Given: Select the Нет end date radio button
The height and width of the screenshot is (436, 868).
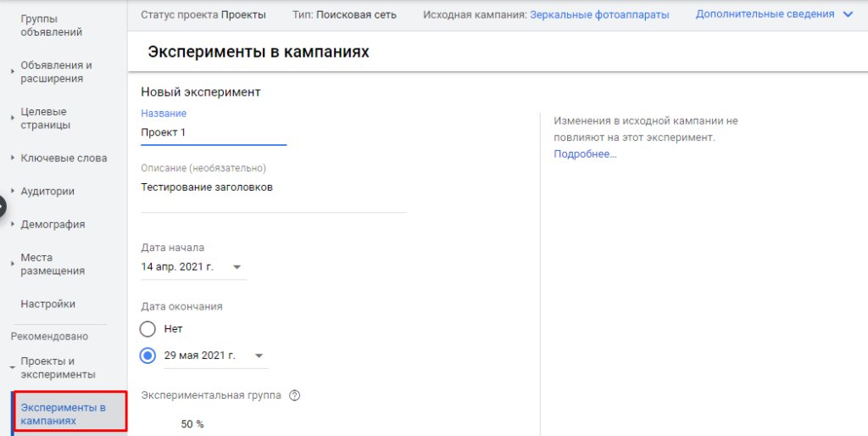Looking at the screenshot, I should click(147, 329).
